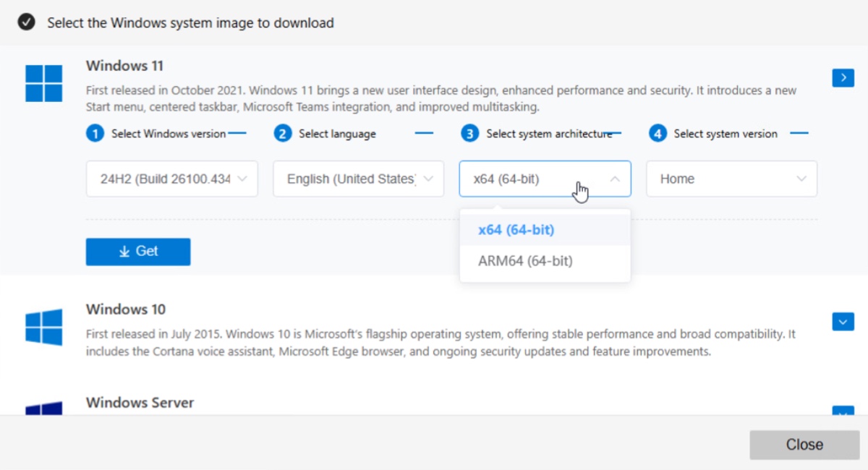This screenshot has width=868, height=470.
Task: Expand the Windows 10 section chevron
Action: tap(843, 321)
